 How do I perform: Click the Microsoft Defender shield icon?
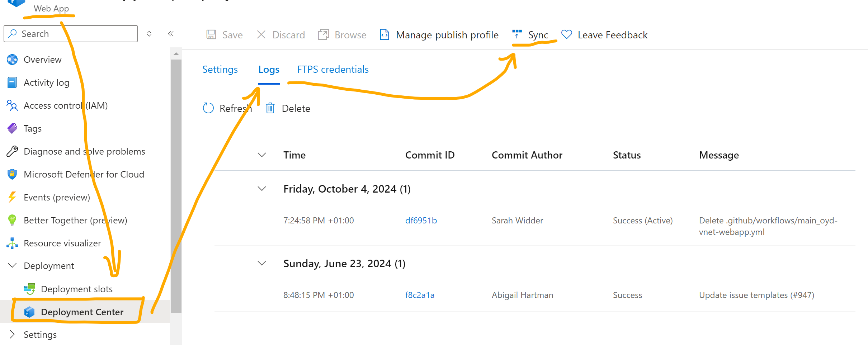pos(12,174)
